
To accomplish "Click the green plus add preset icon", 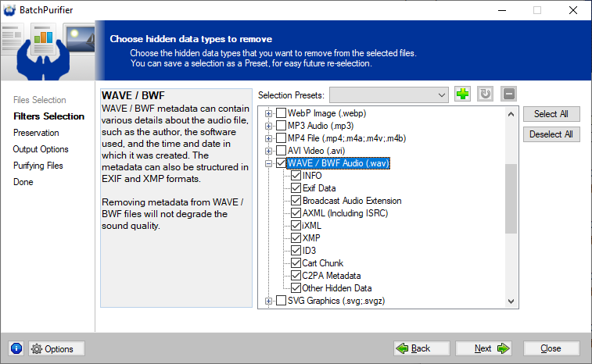I will 462,94.
